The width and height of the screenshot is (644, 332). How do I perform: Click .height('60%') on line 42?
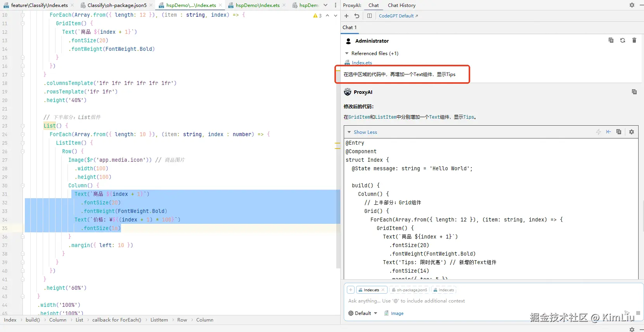pyautogui.click(x=65, y=288)
